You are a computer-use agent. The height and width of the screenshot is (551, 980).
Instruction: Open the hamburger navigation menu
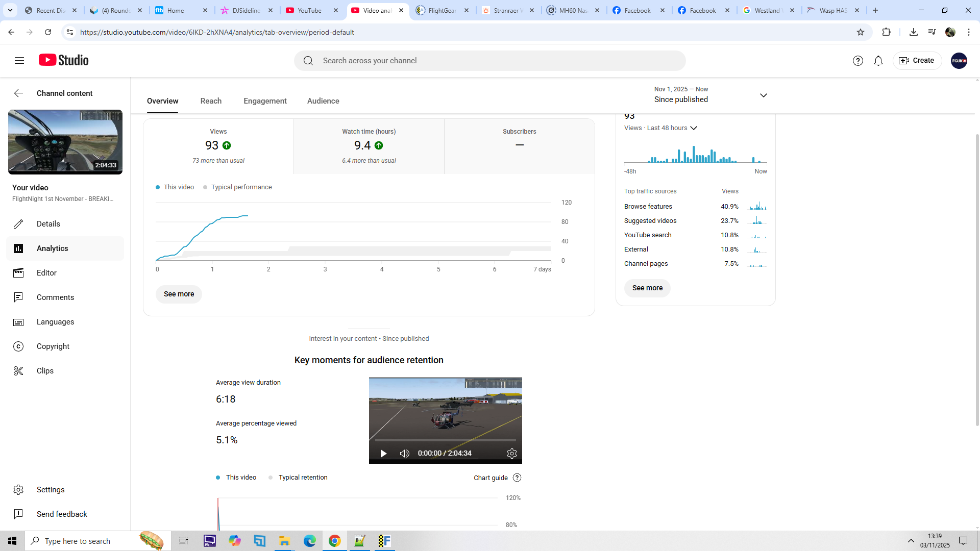tap(19, 61)
